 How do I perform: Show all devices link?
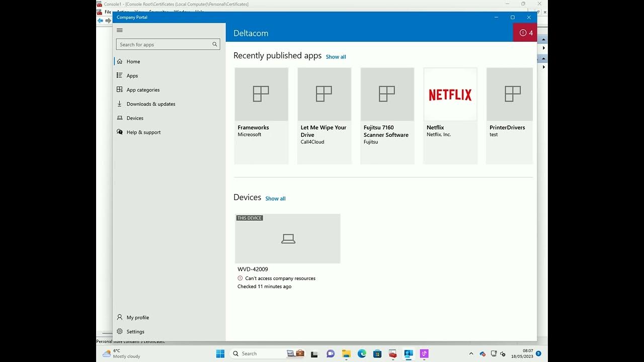(x=275, y=199)
